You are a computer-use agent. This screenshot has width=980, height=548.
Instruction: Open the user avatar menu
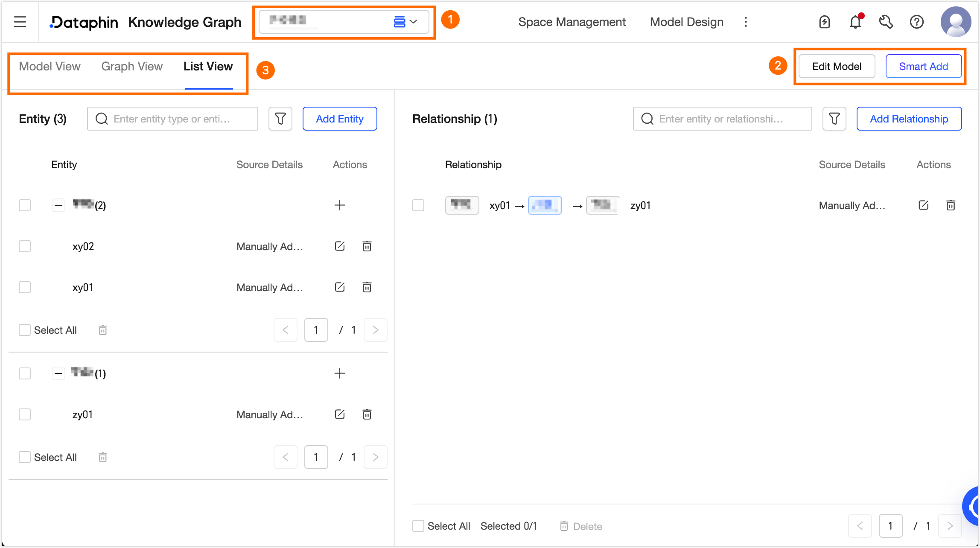pyautogui.click(x=956, y=22)
